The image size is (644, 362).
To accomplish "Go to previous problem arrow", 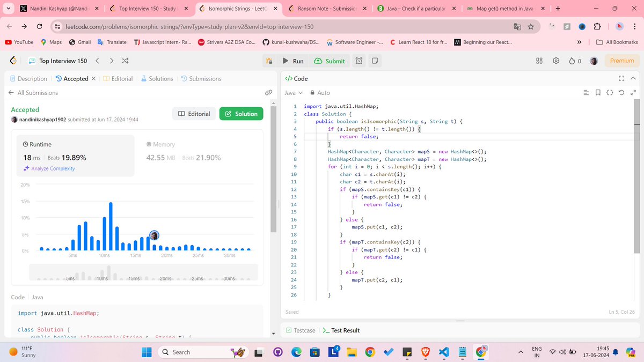I will [97, 61].
